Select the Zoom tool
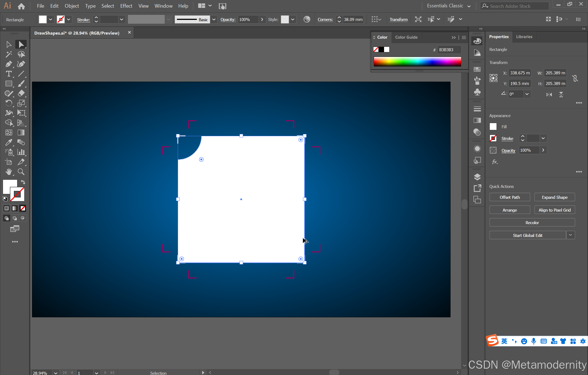Viewport: 588px width, 375px height. pyautogui.click(x=21, y=172)
